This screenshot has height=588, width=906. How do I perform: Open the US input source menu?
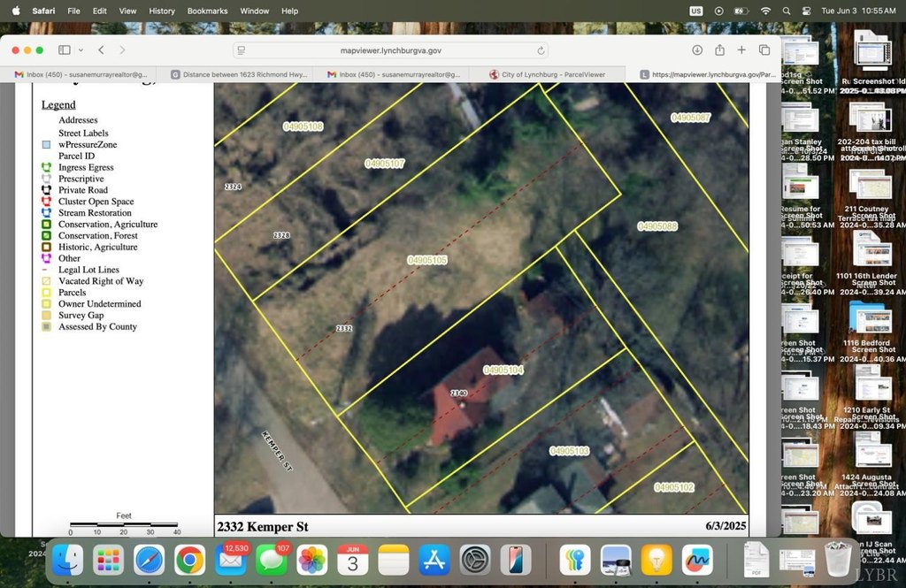pyautogui.click(x=695, y=11)
